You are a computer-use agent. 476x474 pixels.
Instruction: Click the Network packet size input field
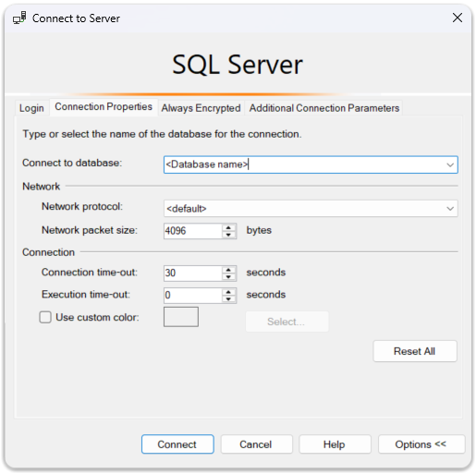point(192,231)
